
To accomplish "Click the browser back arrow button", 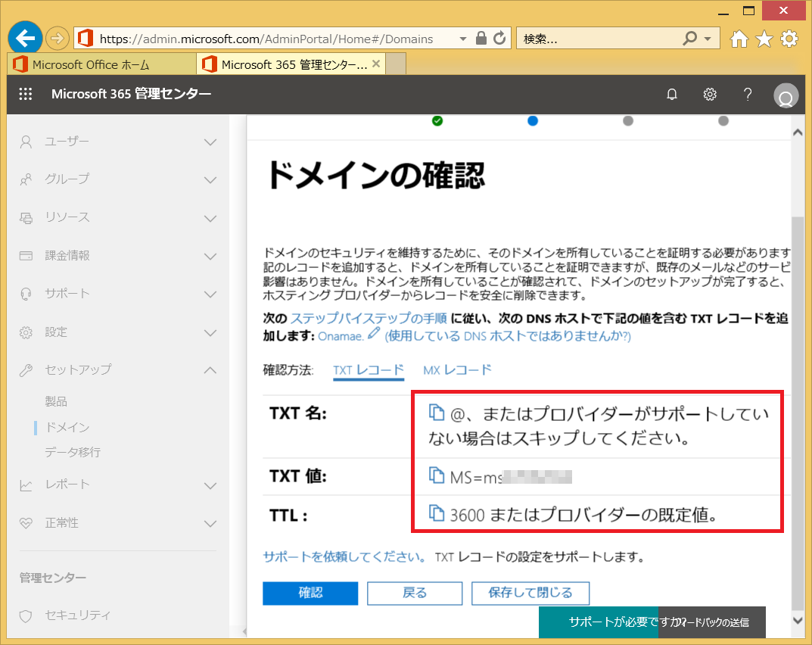I will (x=25, y=38).
